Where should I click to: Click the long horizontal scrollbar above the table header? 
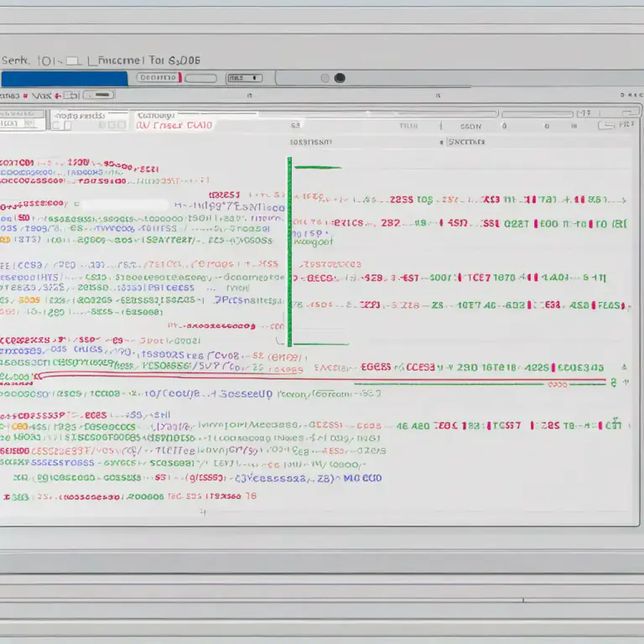[x=378, y=113]
